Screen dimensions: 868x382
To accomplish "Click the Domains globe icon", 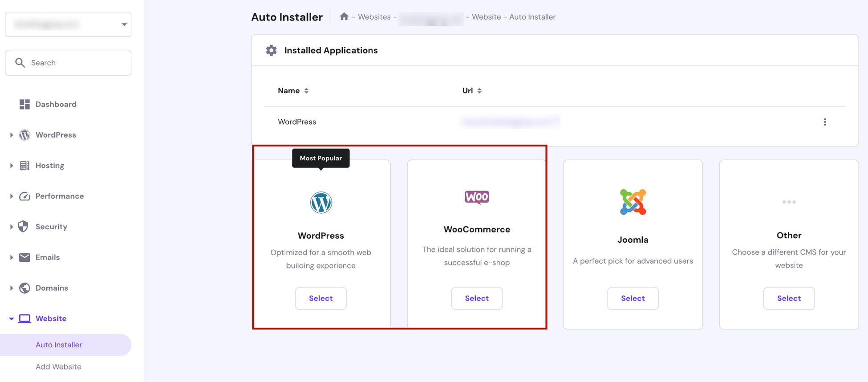I will [24, 288].
